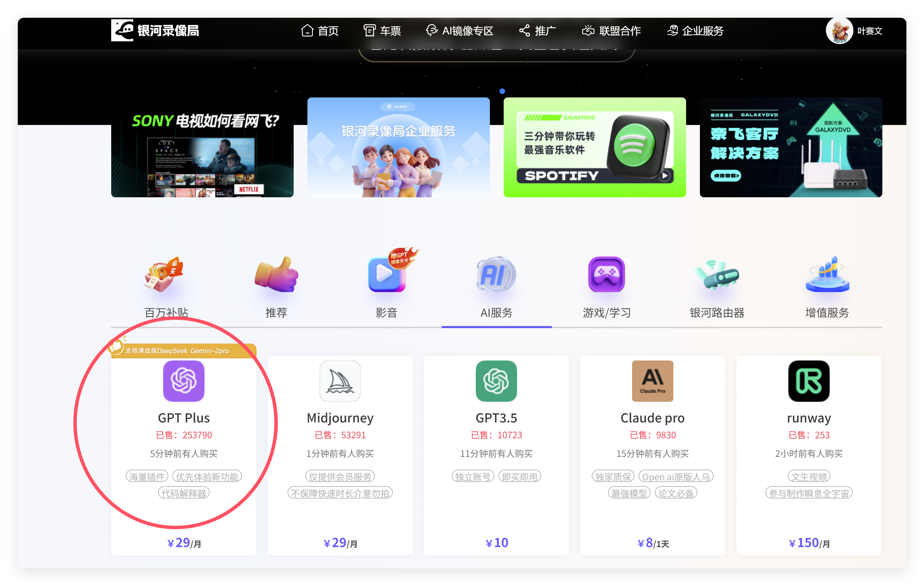
Task: Click the 点击查看 button on the 奈飞客厅 banner
Action: [725, 176]
